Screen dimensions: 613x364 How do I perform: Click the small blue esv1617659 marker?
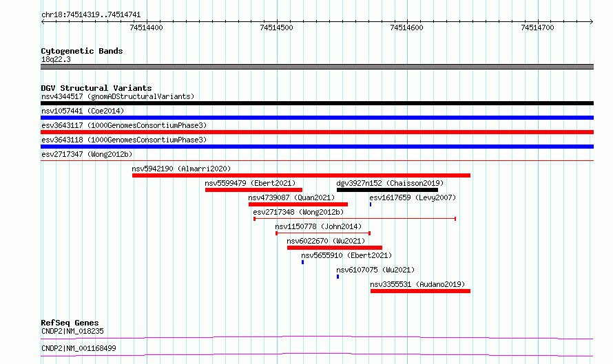(371, 204)
